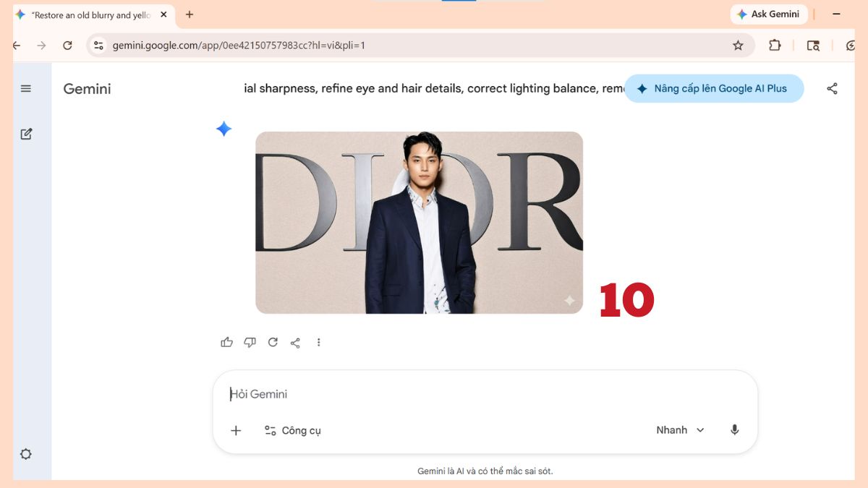The image size is (868, 488).
Task: Click the Gemini là AI disclaimer text
Action: pyautogui.click(x=485, y=471)
